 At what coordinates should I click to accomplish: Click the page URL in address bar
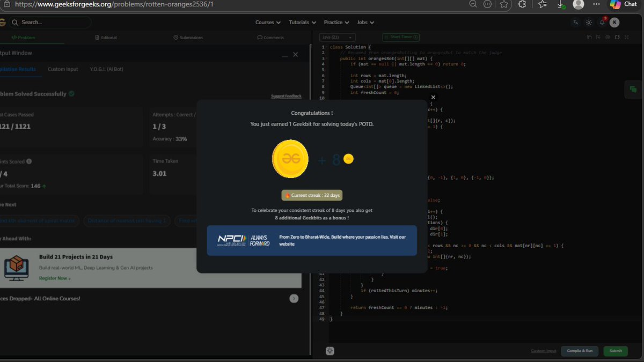click(114, 4)
